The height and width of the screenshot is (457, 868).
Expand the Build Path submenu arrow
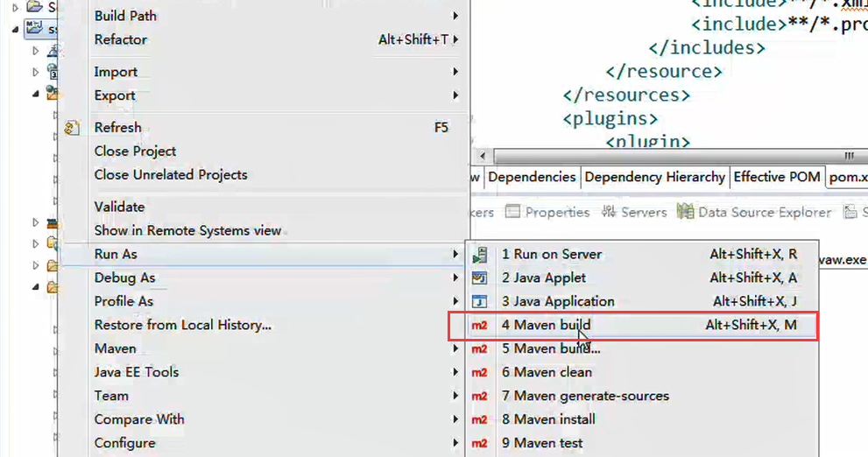(455, 16)
